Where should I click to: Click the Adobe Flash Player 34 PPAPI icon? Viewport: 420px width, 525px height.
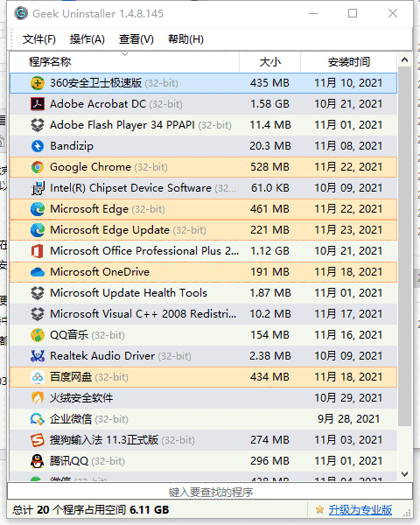coord(38,125)
